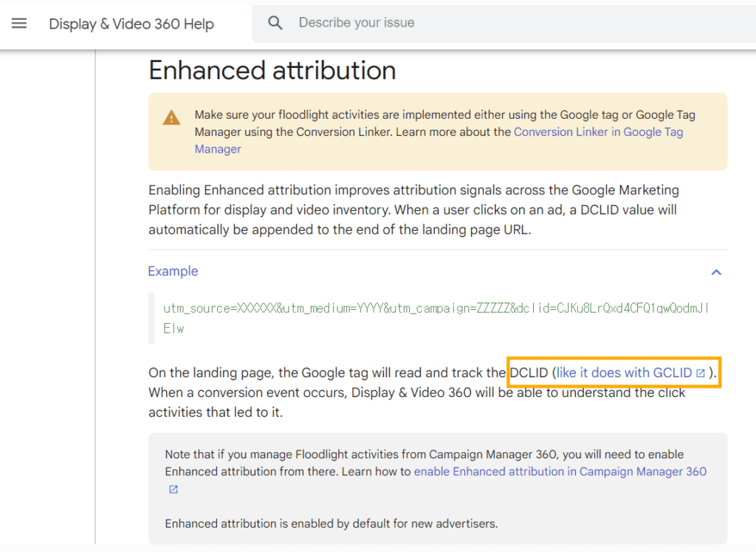
Task: Click the Enhanced attribution heading
Action: pos(272,70)
